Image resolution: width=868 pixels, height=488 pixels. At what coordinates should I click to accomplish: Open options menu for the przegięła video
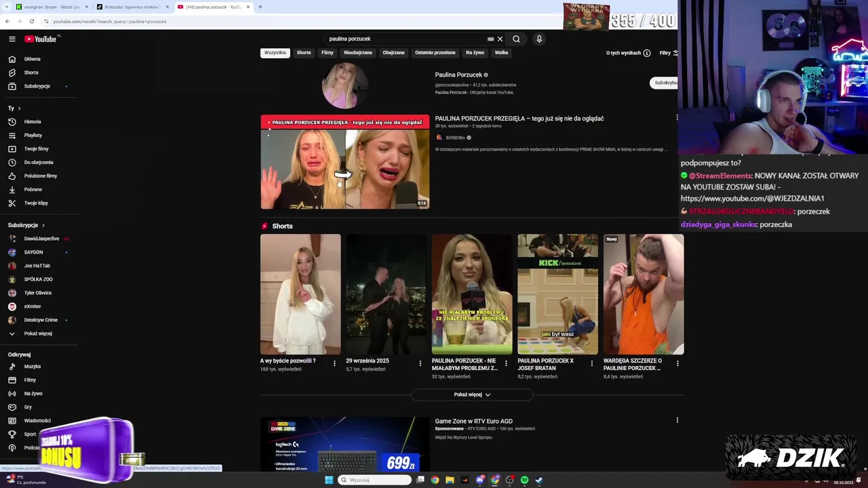[x=677, y=118]
